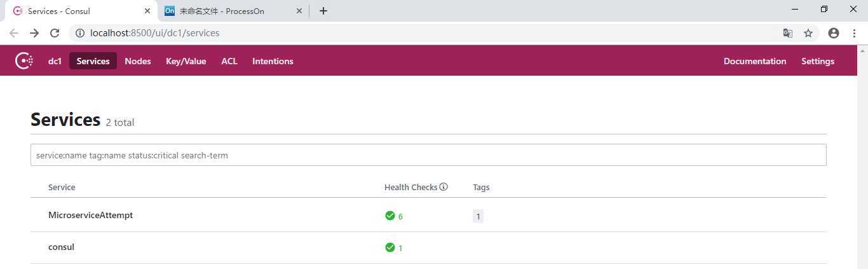Open the Documentation link

[755, 61]
